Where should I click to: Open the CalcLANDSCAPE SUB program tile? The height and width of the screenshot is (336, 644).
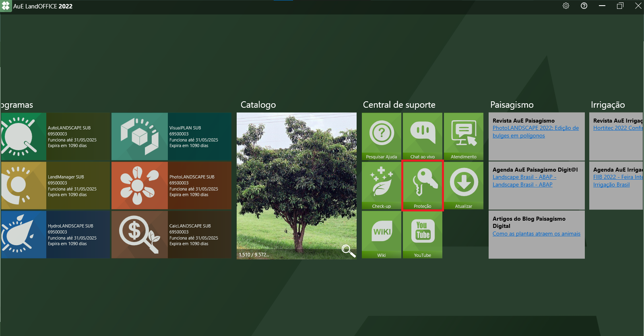click(x=171, y=235)
